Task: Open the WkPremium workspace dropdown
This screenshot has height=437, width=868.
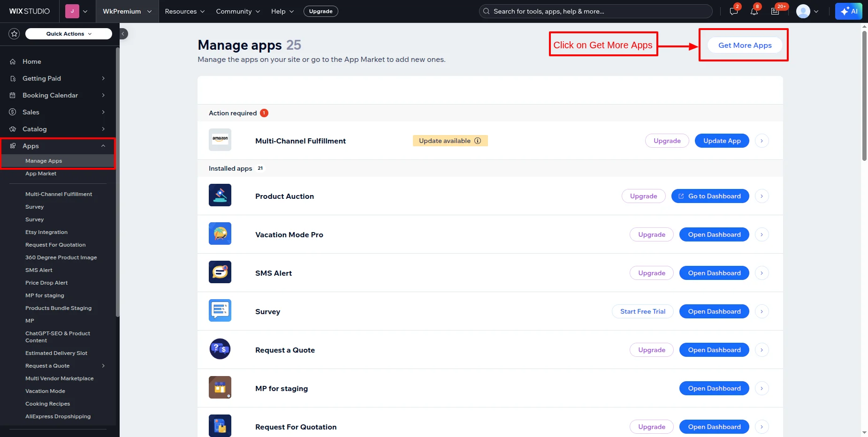Action: [x=127, y=11]
